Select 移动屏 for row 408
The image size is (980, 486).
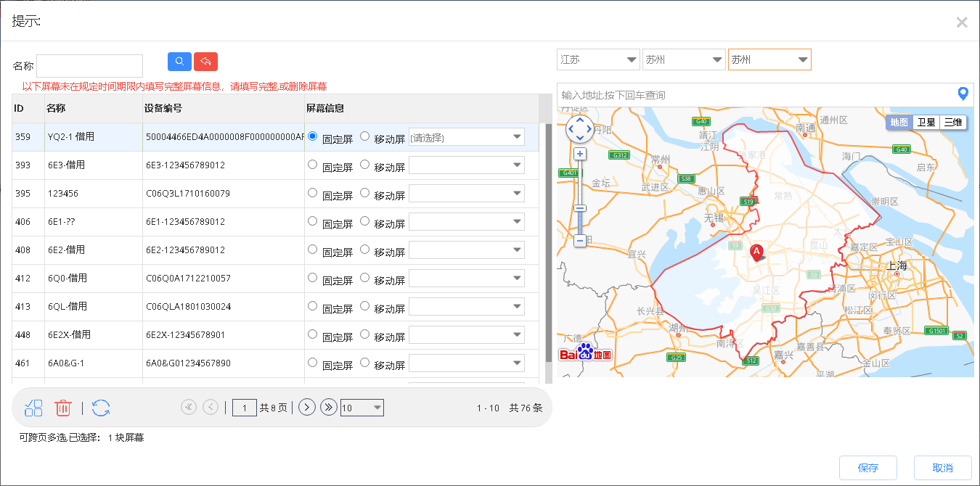[x=364, y=250]
